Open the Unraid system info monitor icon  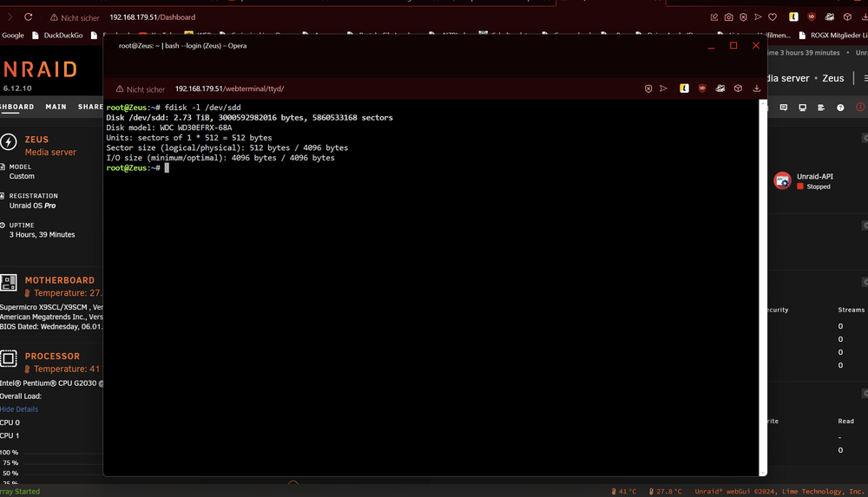tap(802, 108)
